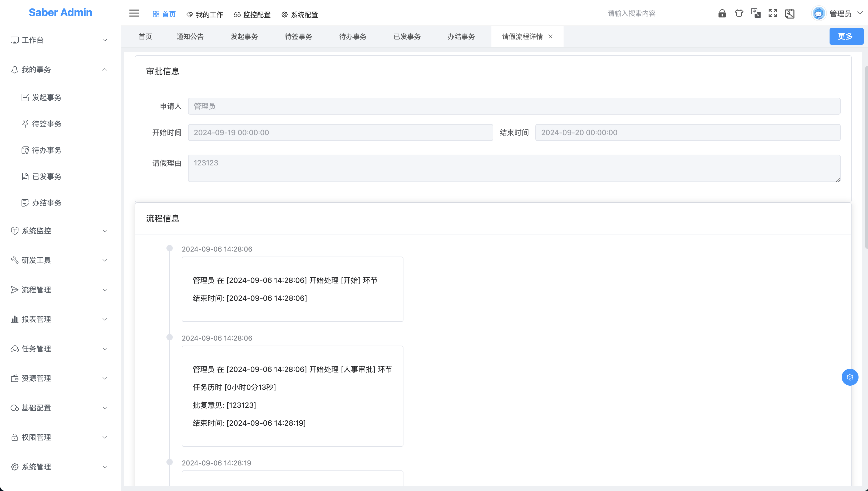This screenshot has width=868, height=491.
Task: Expand the 工作台 menu chevron
Action: pyautogui.click(x=105, y=40)
